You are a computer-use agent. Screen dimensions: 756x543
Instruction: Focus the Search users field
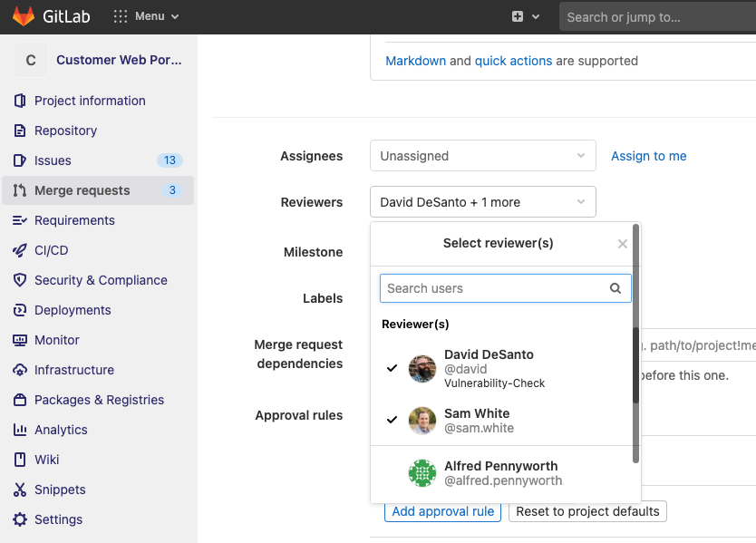click(493, 288)
